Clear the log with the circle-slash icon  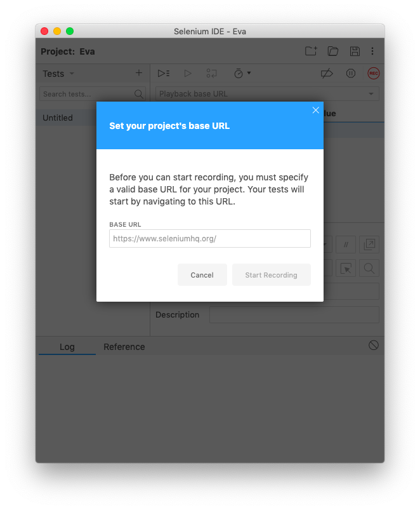tap(374, 345)
